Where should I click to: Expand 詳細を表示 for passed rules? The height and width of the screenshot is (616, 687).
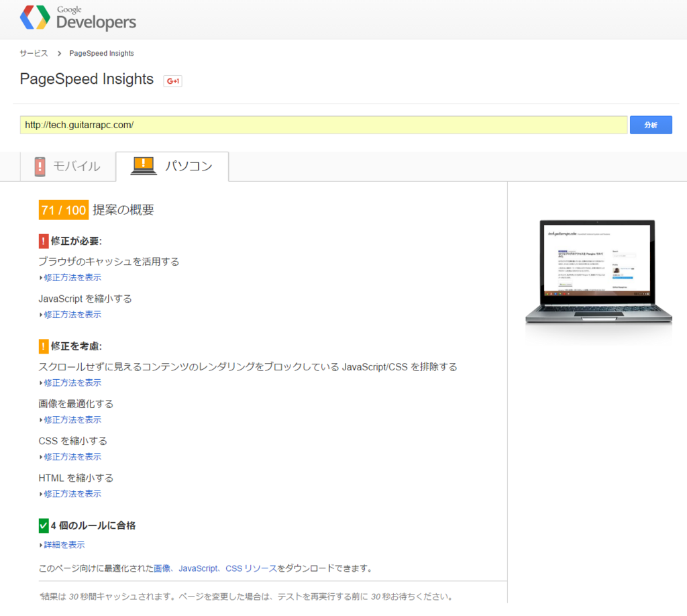pos(64,545)
